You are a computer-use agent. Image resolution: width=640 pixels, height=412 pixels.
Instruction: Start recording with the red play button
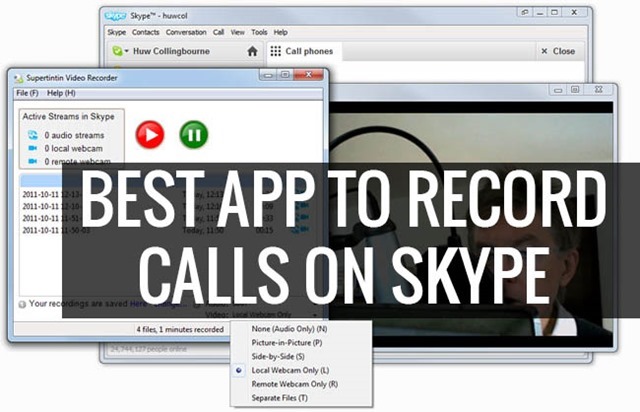(150, 134)
